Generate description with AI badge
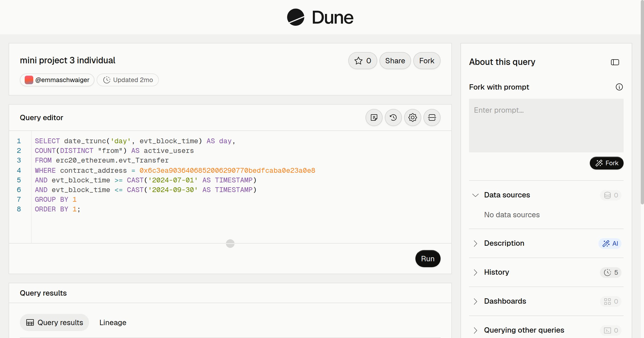 (610, 243)
